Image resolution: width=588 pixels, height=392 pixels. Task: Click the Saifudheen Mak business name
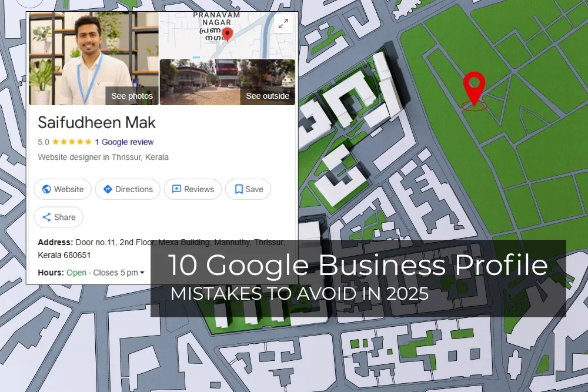coord(97,123)
